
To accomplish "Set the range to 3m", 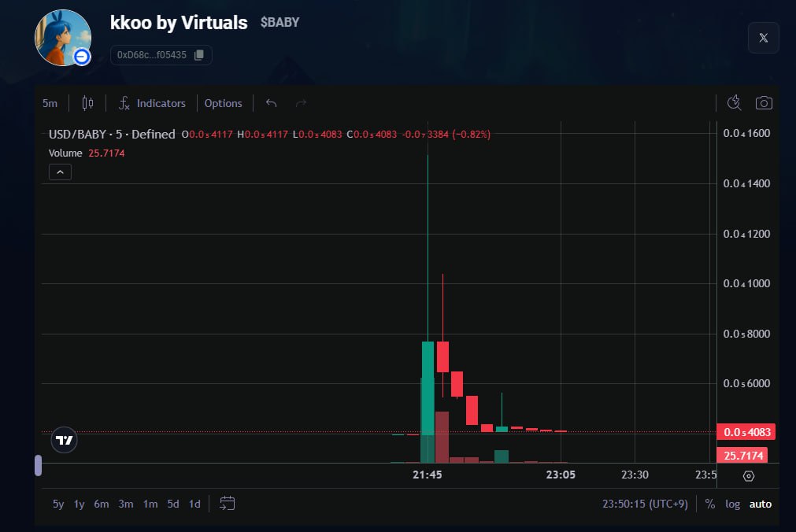I will [125, 504].
